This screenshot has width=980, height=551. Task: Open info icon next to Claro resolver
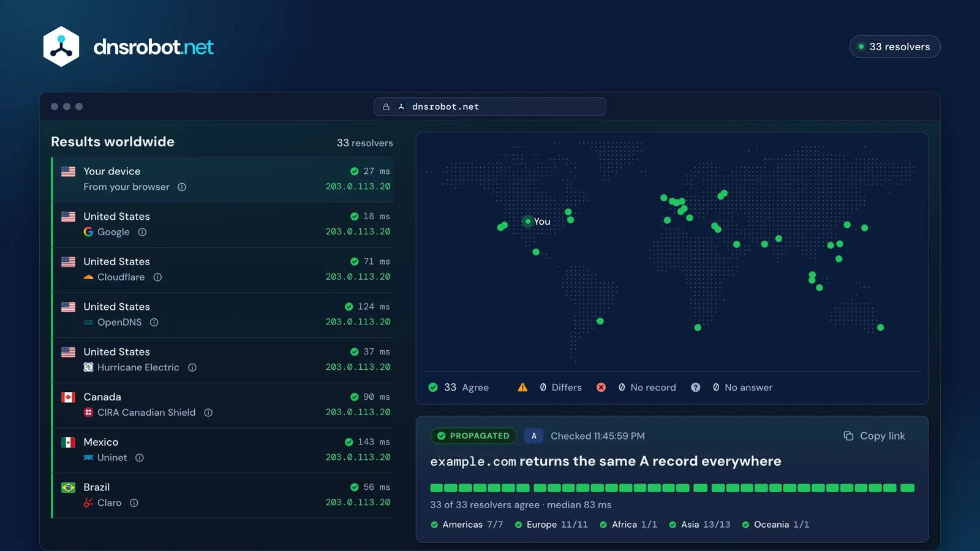134,503
